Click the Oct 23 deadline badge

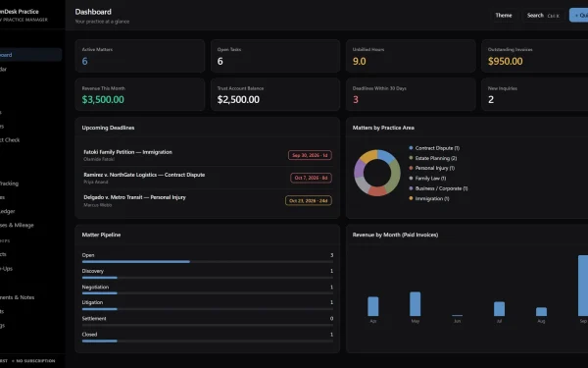click(x=309, y=201)
